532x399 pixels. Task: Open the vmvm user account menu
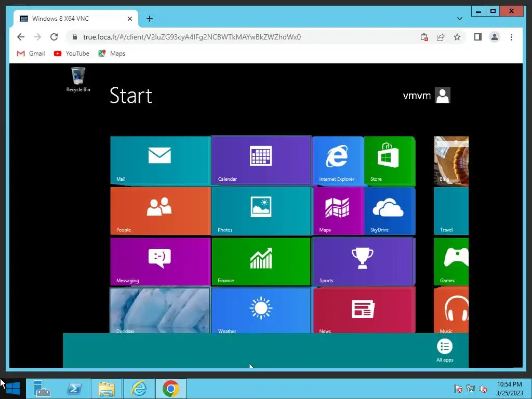[x=427, y=96]
